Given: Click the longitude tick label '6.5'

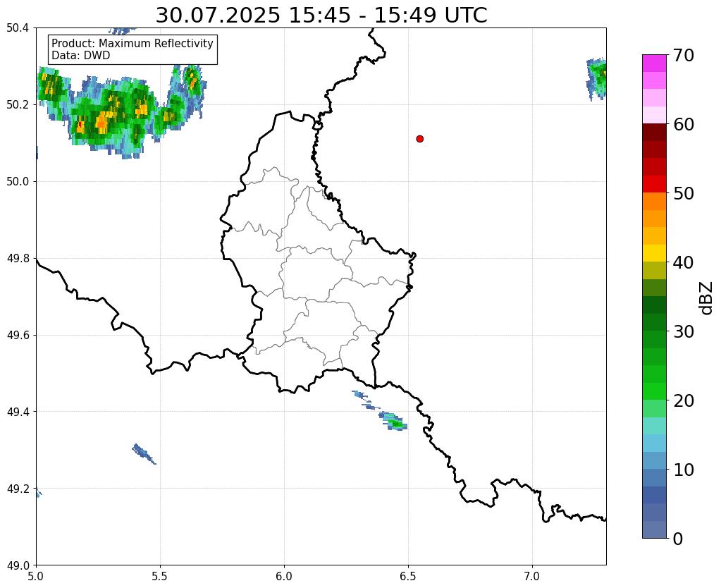Looking at the screenshot, I should (408, 577).
